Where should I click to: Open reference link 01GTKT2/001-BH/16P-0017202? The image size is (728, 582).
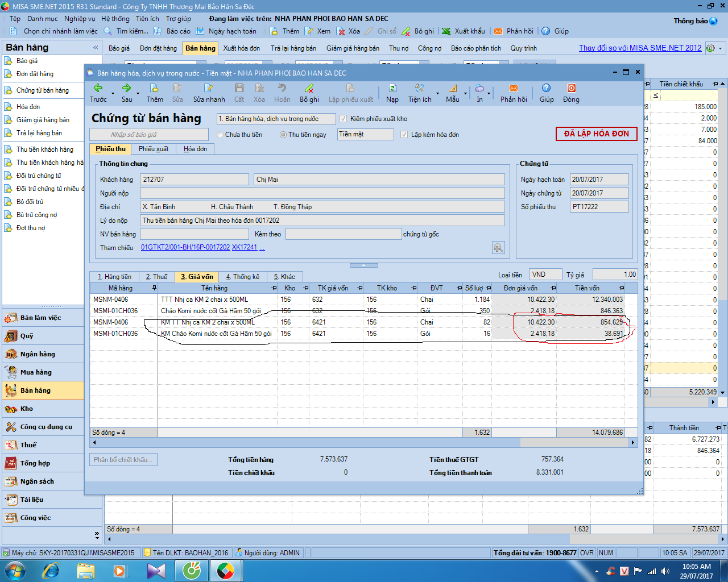[x=185, y=248]
